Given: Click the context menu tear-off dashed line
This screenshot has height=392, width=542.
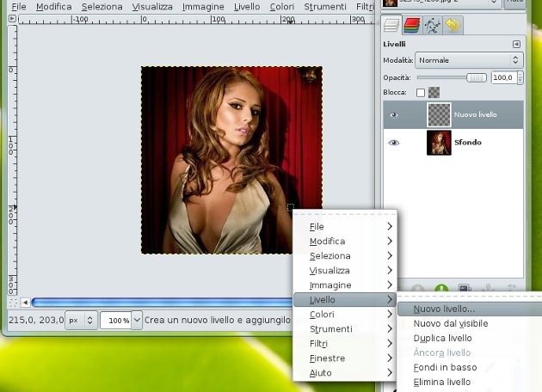Looking at the screenshot, I should pyautogui.click(x=345, y=214).
